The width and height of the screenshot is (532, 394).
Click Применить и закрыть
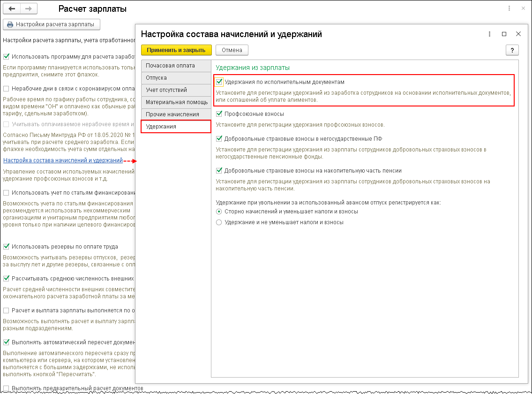(176, 50)
